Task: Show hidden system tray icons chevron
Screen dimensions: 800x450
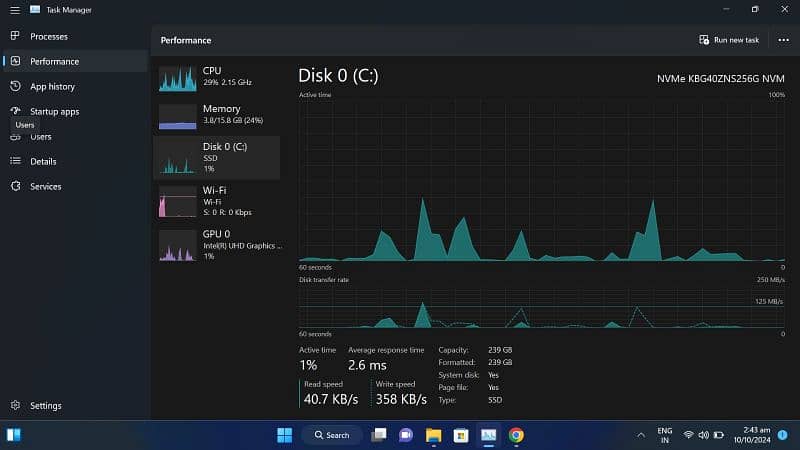Action: coord(641,435)
